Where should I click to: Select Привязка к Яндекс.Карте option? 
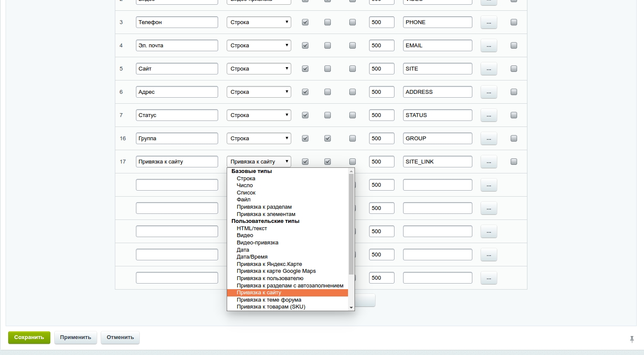[269, 264]
